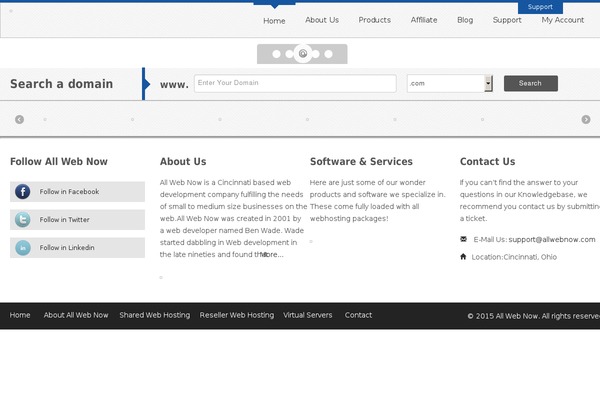Open the Products menu item
Screen dimensions: 600x400
point(375,20)
